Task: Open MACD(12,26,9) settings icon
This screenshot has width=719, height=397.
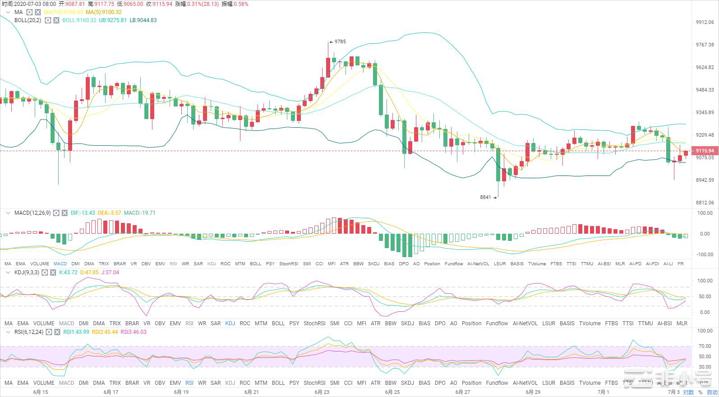Action: pyautogui.click(x=56, y=213)
